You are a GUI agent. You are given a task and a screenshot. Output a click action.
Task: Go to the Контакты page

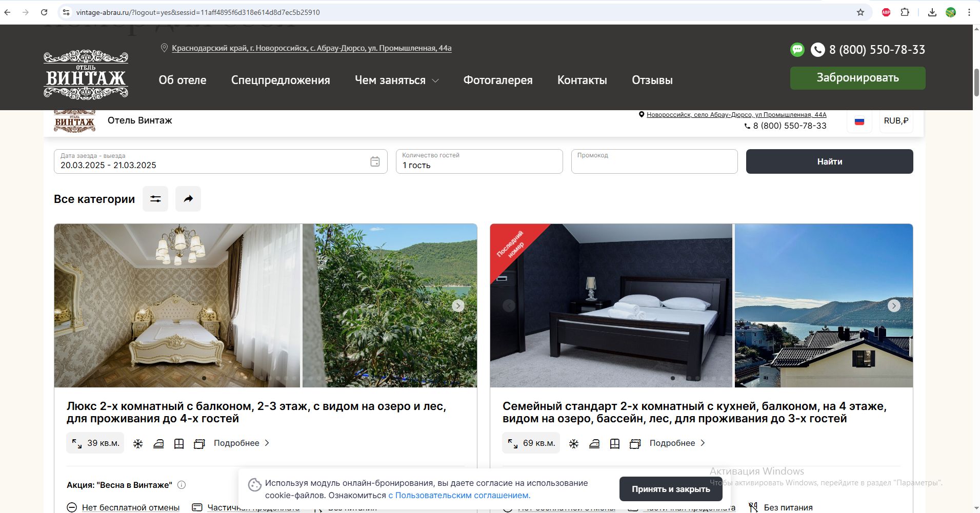point(582,80)
